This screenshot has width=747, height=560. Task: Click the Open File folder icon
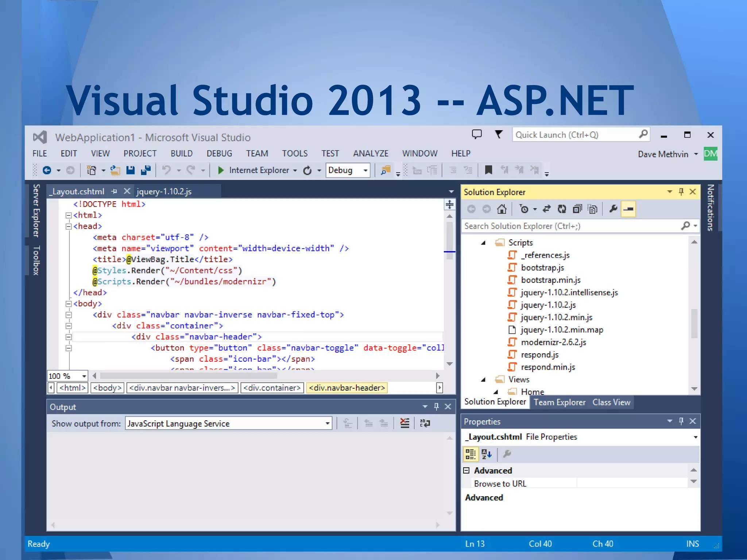pyautogui.click(x=115, y=170)
